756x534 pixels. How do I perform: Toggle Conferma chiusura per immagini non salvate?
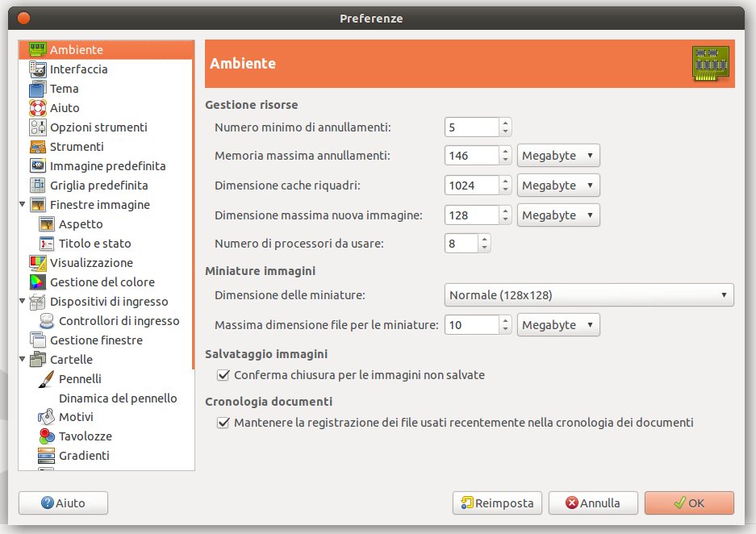click(x=223, y=375)
